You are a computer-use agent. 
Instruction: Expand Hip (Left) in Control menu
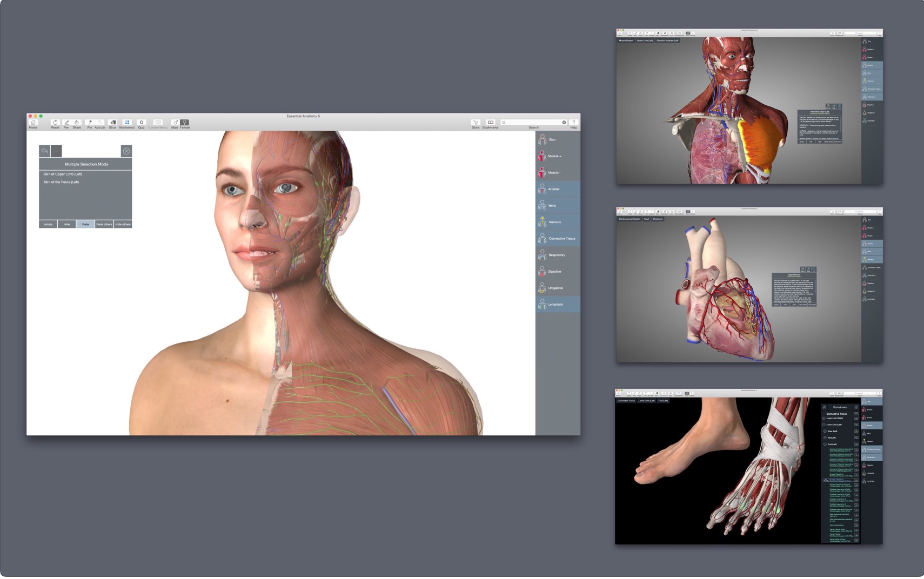pos(826,438)
